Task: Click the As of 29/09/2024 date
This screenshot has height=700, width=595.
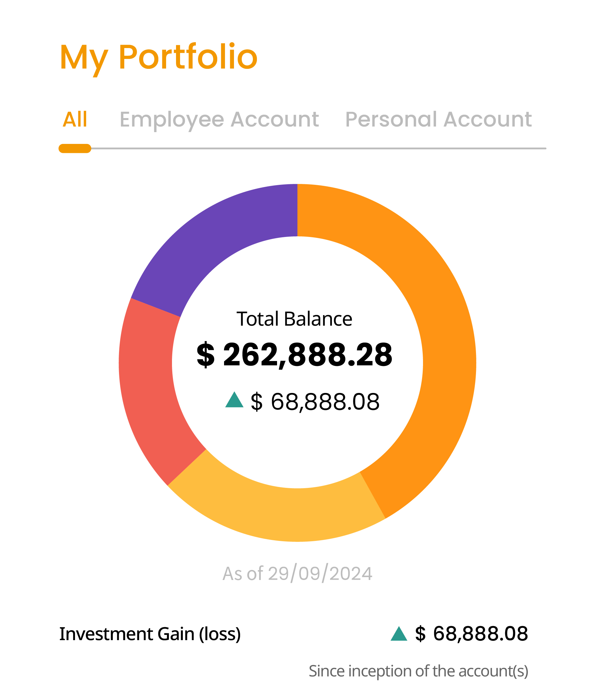Action: (297, 573)
